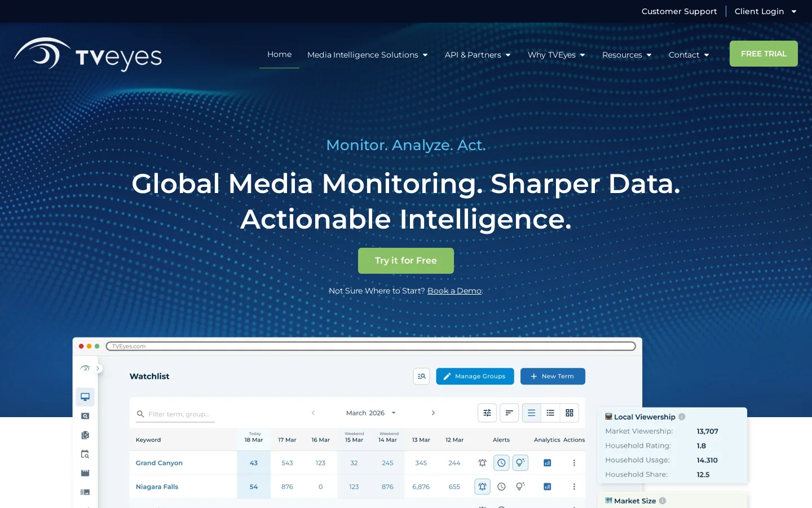Open three-dot actions menu for Niagara Falls
This screenshot has height=508, width=812.
click(x=574, y=487)
